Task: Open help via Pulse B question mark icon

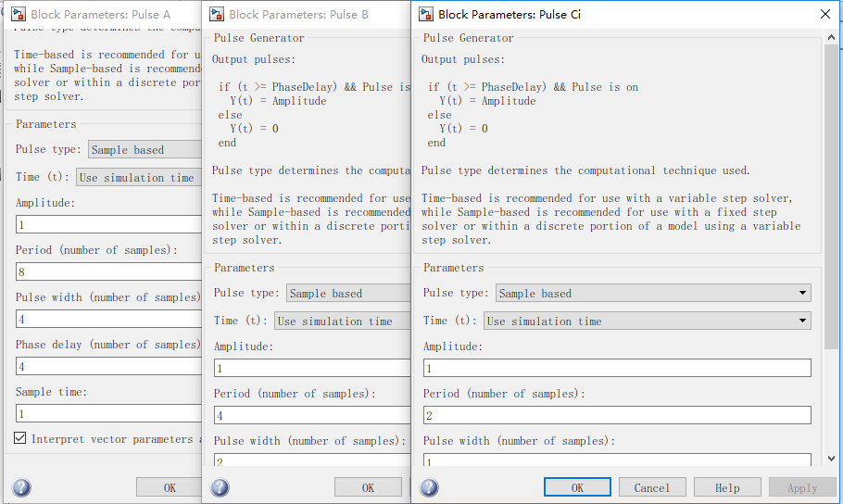Action: [x=220, y=488]
